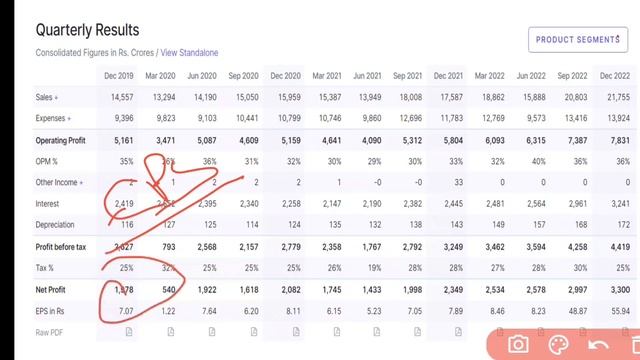Expand the Expenses row breakdown

coord(69,119)
